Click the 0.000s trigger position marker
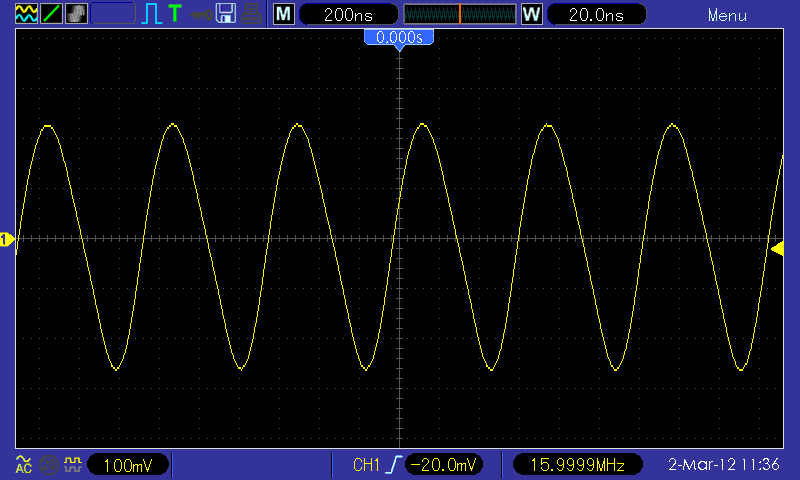Image resolution: width=800 pixels, height=480 pixels. point(399,38)
